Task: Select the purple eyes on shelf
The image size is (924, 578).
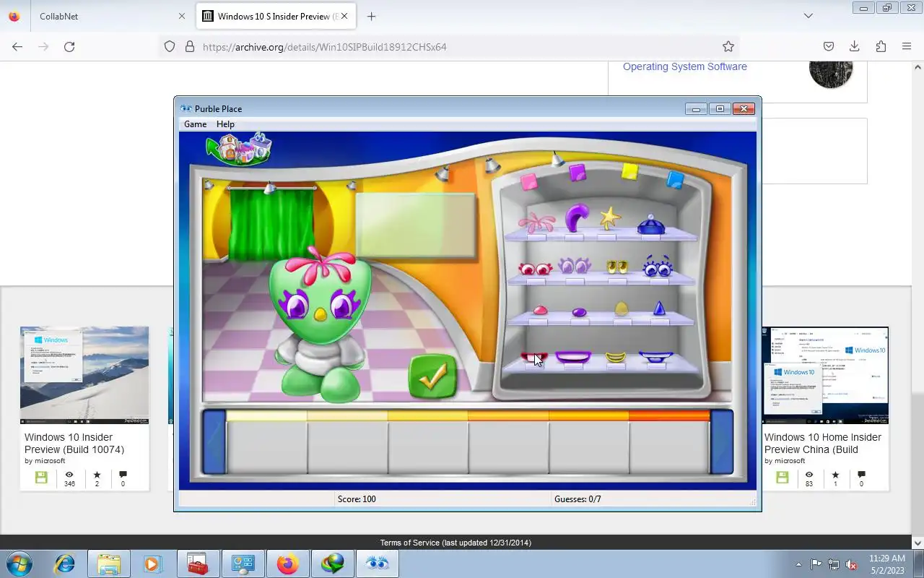Action: tap(575, 266)
